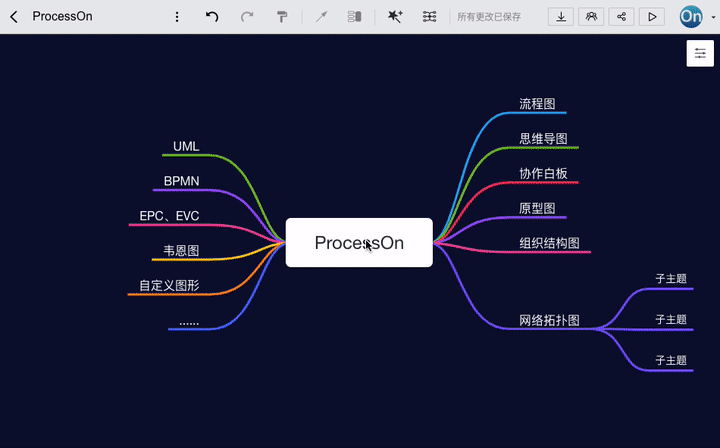Select the central ProcessOn topic node
This screenshot has width=720, height=448.
(x=359, y=242)
